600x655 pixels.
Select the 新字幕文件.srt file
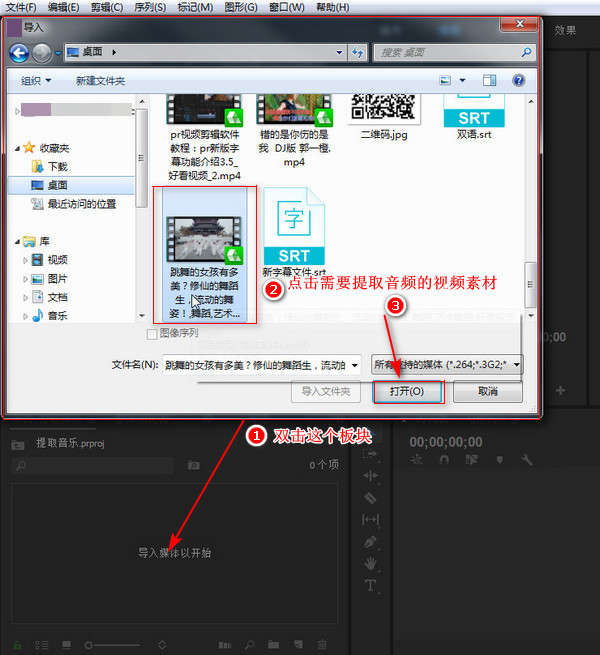[x=294, y=234]
